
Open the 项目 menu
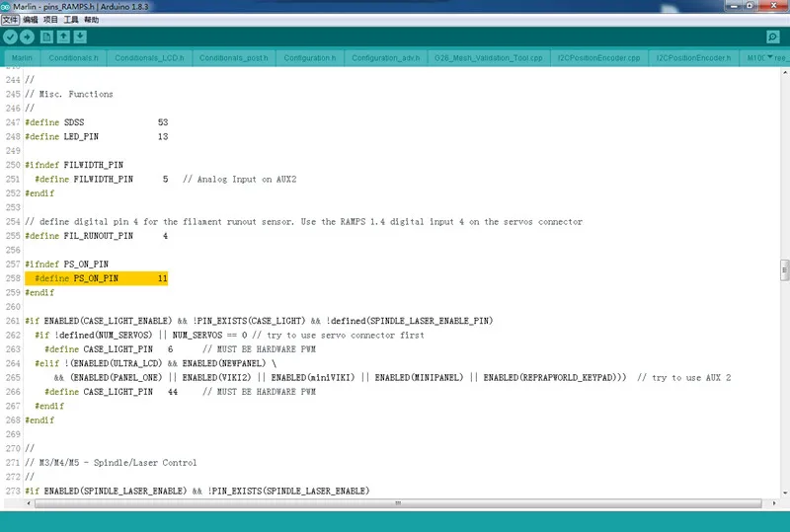click(x=50, y=20)
